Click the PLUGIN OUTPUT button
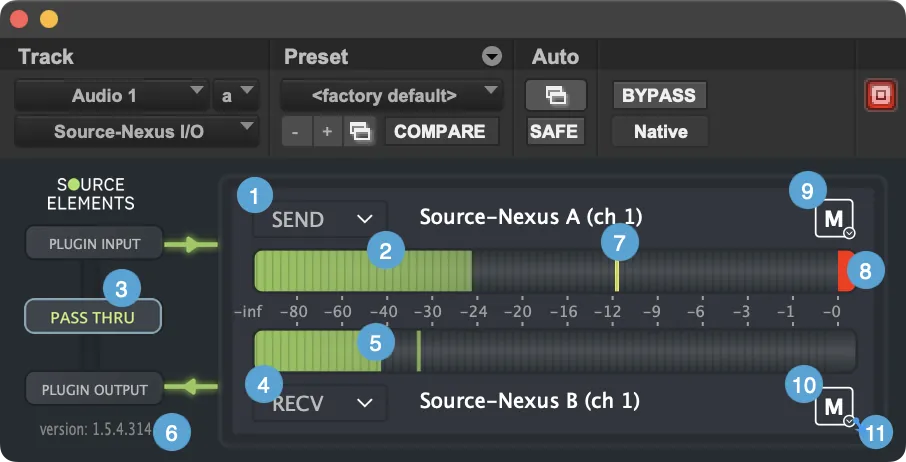This screenshot has height=462, width=906. [94, 390]
